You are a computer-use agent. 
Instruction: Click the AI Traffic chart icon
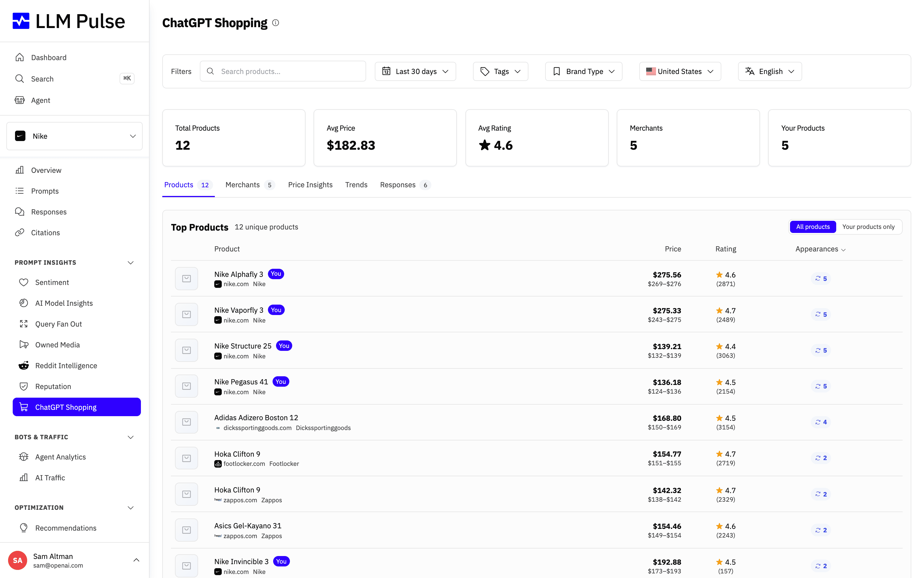click(x=24, y=477)
